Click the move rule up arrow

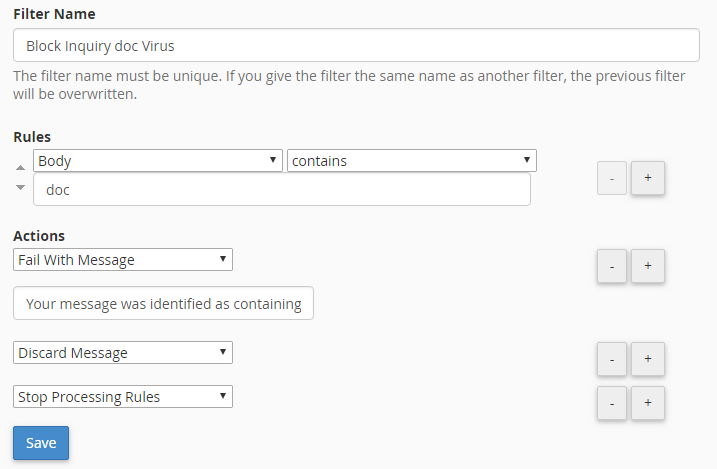[x=20, y=168]
